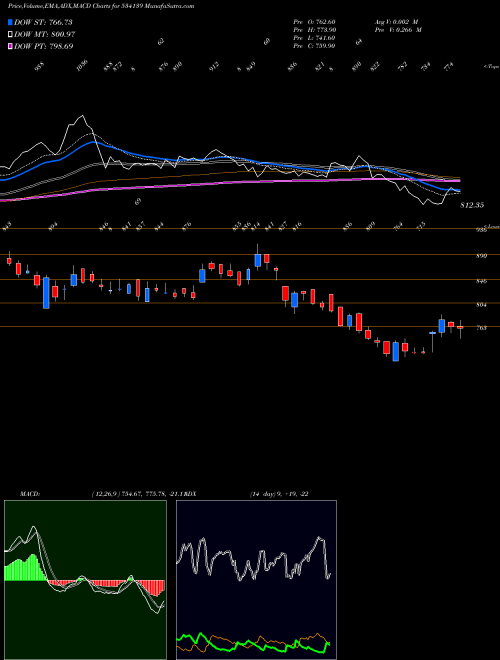This screenshot has width=500, height=660.
Task: Click the white DOW MT legend swatch
Action: pos(11,34)
